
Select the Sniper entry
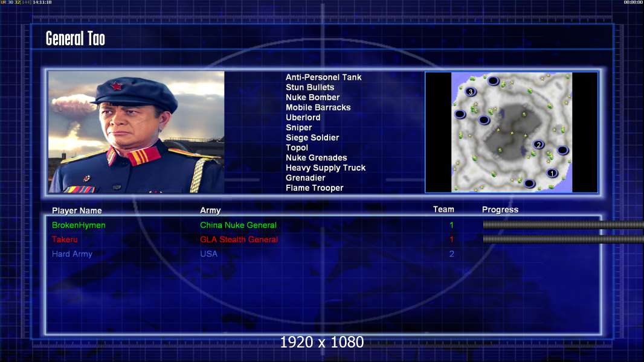298,127
